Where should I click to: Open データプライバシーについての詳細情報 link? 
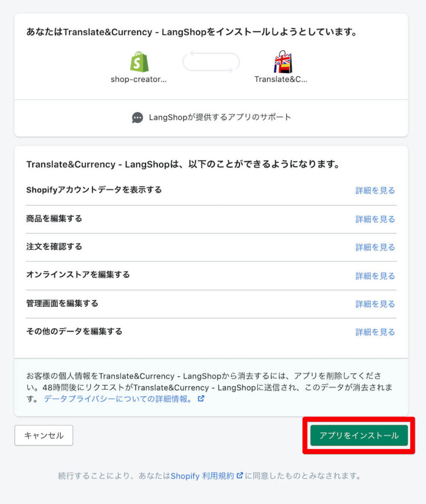coord(118,399)
